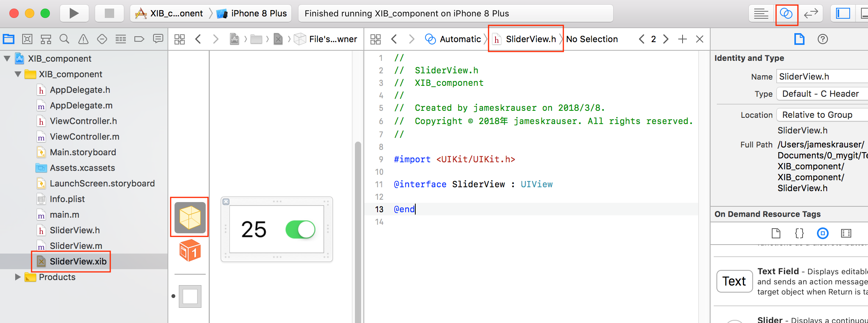Stop the running app

pos(109,13)
